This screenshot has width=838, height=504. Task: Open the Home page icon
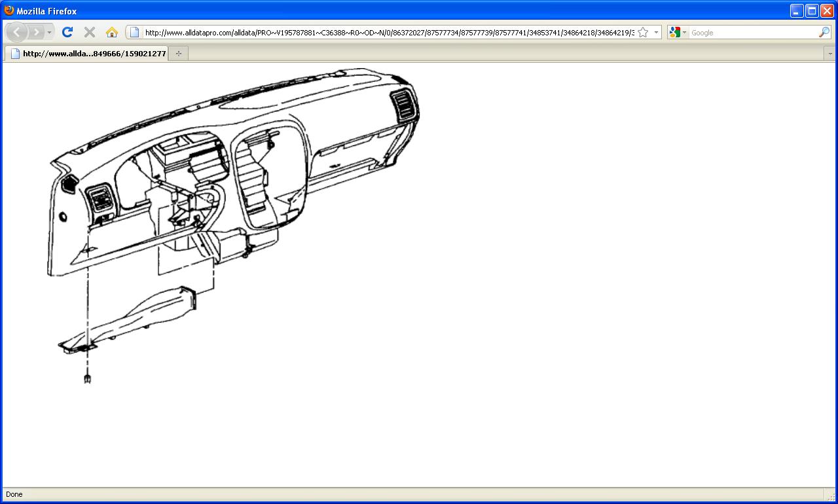click(111, 32)
